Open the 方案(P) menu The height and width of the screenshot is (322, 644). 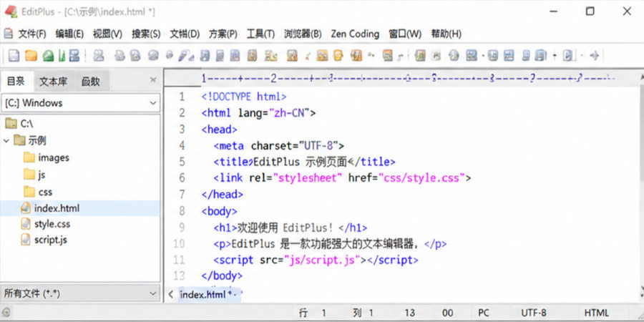223,34
